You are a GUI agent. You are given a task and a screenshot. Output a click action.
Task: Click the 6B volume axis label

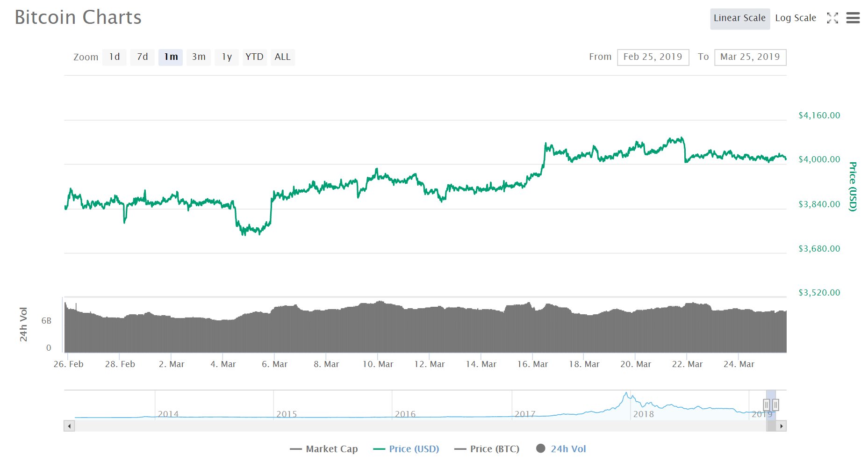tap(46, 321)
